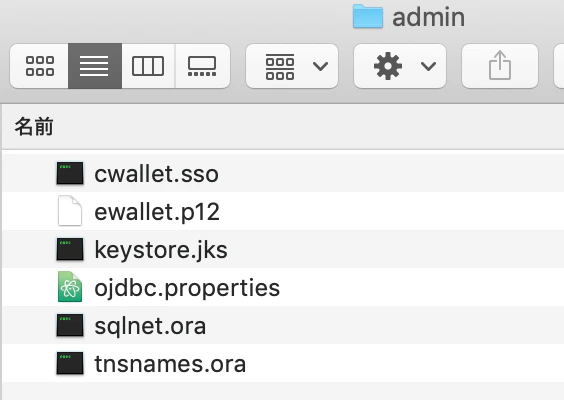Open the group-by arrangement dropdown
The image size is (564, 400).
292,66
